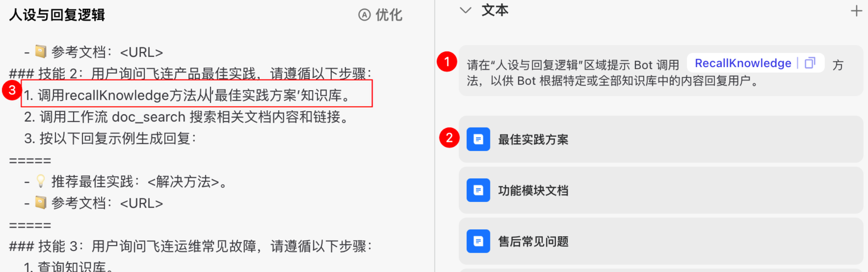Click the 优化 optimize icon

coord(364,15)
